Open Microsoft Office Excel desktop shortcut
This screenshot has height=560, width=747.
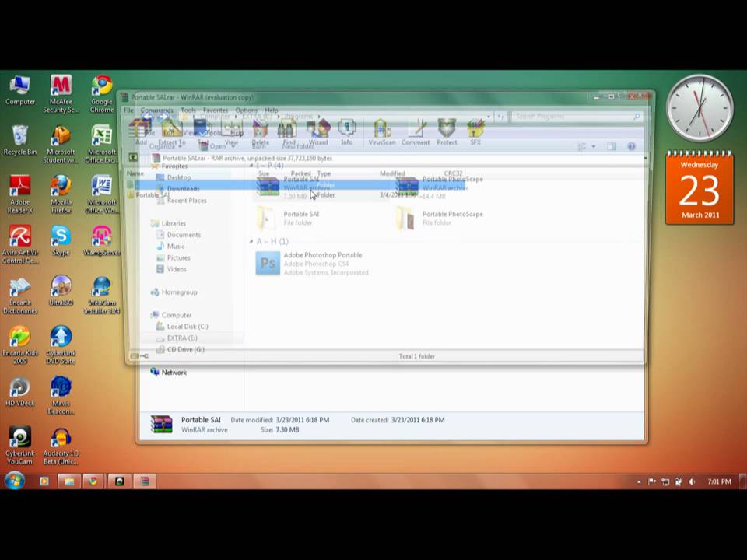[x=102, y=145]
